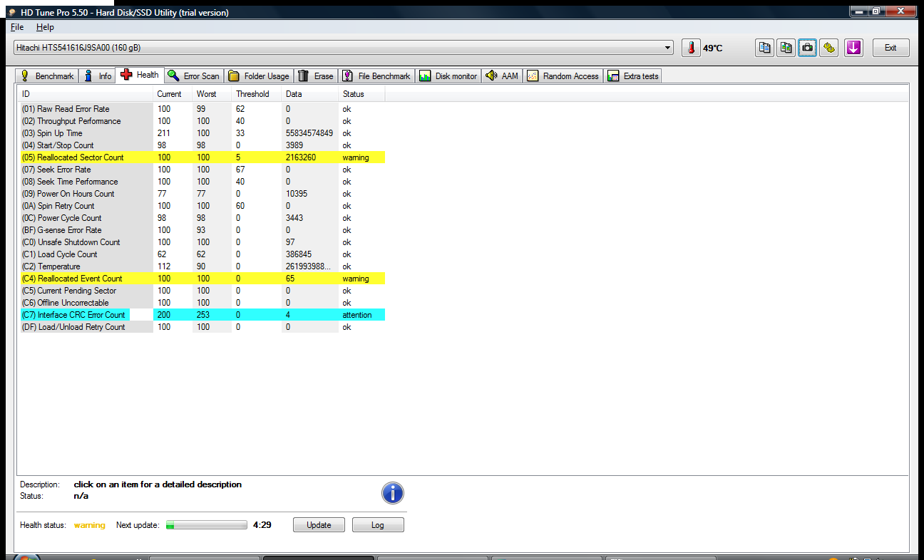Click the Extra tests tab icon
The width and height of the screenshot is (924, 560).
pos(613,76)
